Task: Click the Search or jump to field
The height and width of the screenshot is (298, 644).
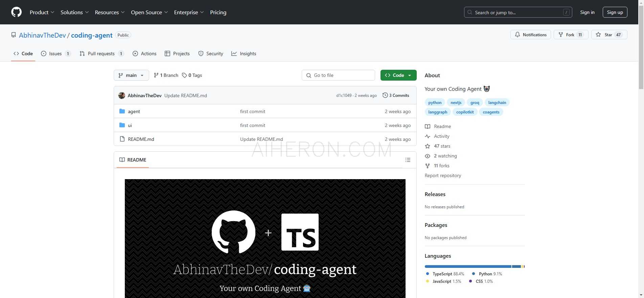Action: pyautogui.click(x=518, y=12)
